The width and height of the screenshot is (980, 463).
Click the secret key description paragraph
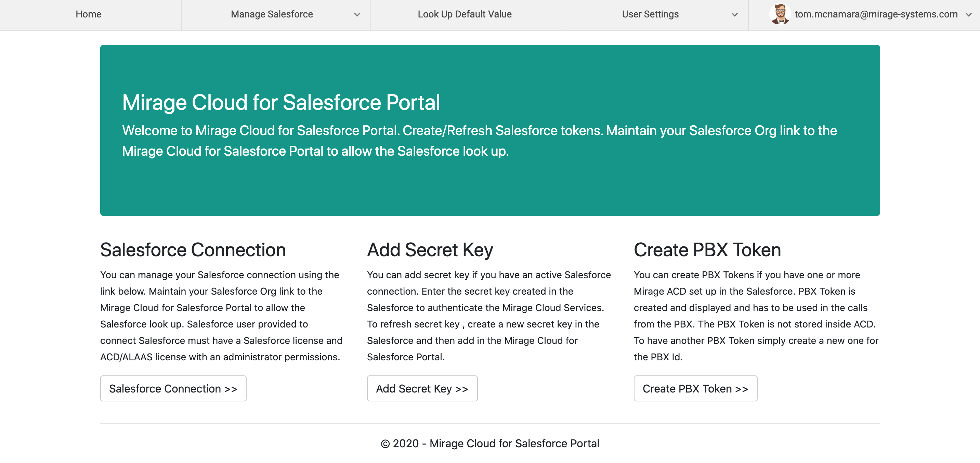coord(489,316)
